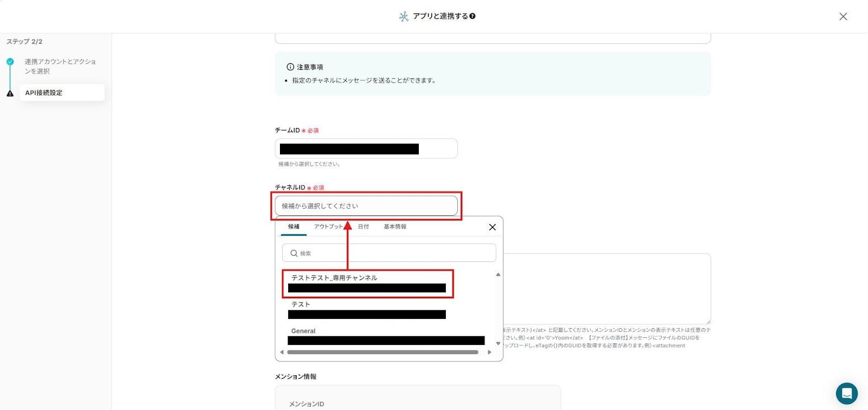
Task: Open the chat support widget
Action: point(846,394)
